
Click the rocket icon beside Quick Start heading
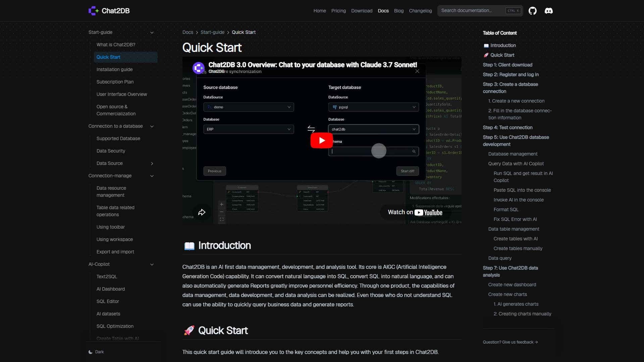189,330
